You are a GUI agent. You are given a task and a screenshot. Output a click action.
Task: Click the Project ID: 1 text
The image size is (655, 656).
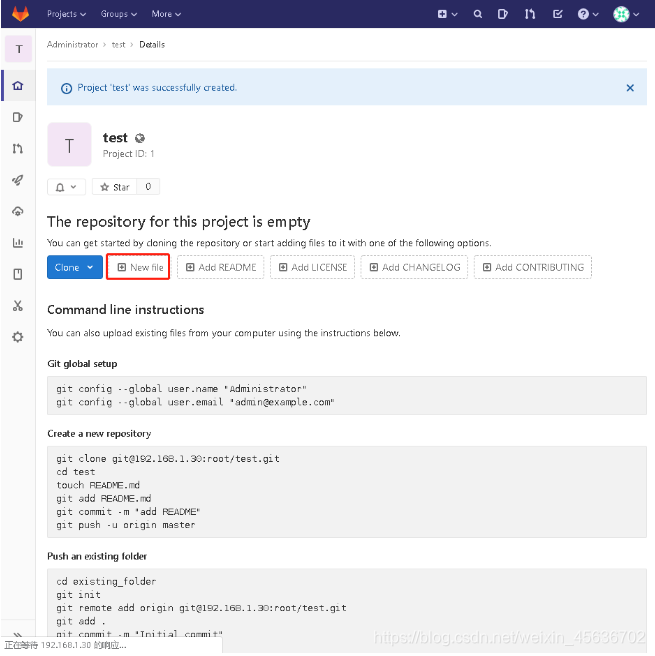[x=128, y=154]
